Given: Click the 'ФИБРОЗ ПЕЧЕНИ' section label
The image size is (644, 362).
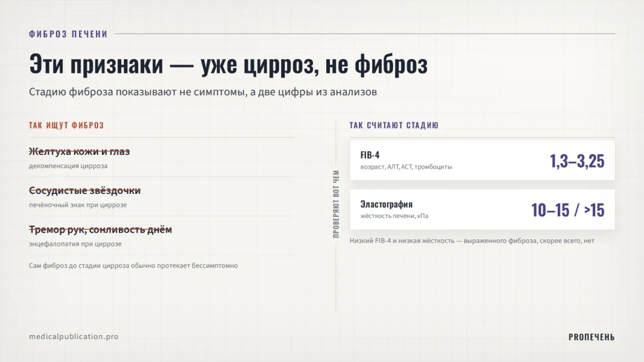Looking at the screenshot, I should coord(68,34).
